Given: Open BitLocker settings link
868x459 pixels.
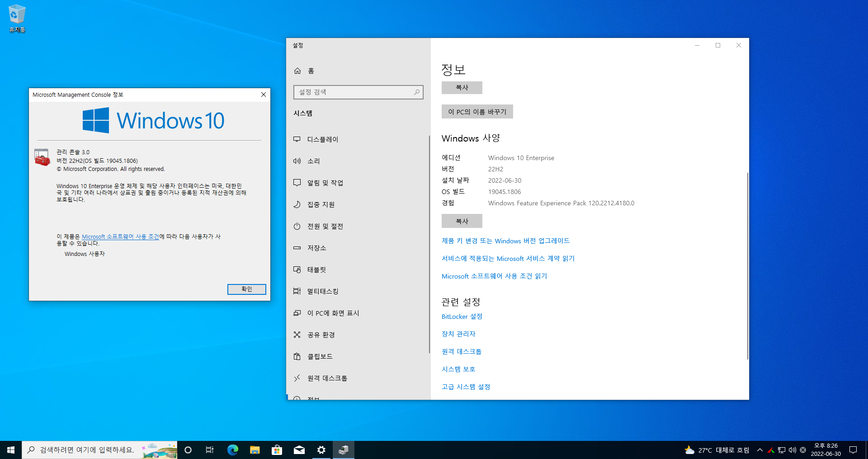Looking at the screenshot, I should (x=462, y=317).
